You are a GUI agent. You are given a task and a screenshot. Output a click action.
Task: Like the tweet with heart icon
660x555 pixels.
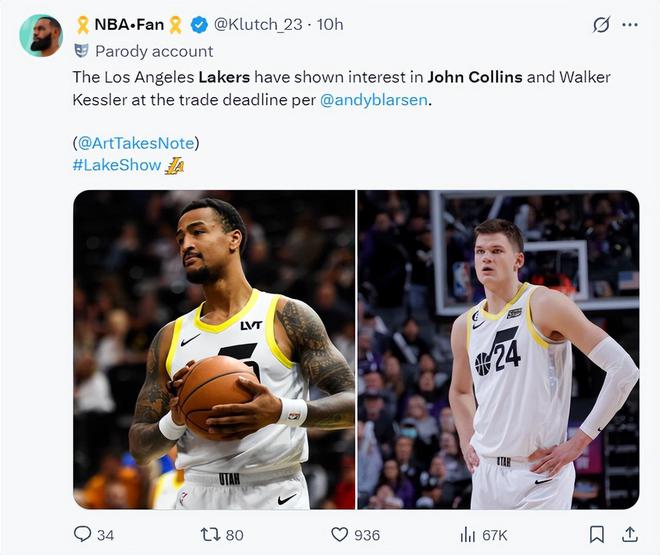(x=340, y=534)
